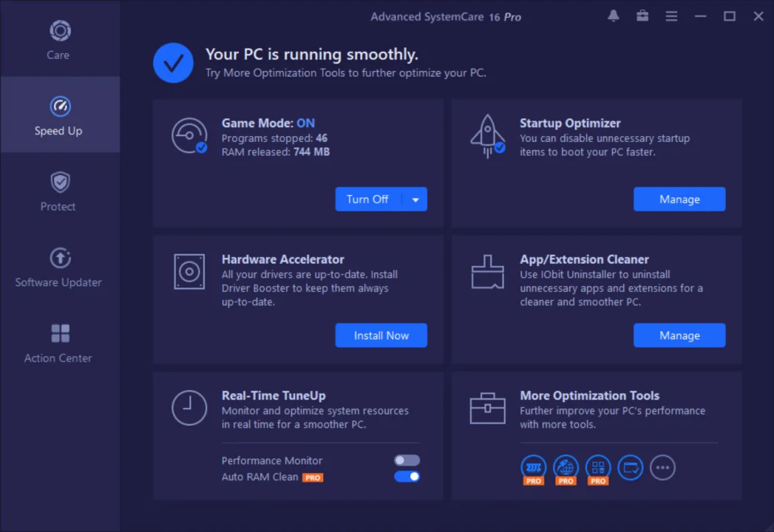Open the third PRO grid tool icon

pyautogui.click(x=598, y=469)
